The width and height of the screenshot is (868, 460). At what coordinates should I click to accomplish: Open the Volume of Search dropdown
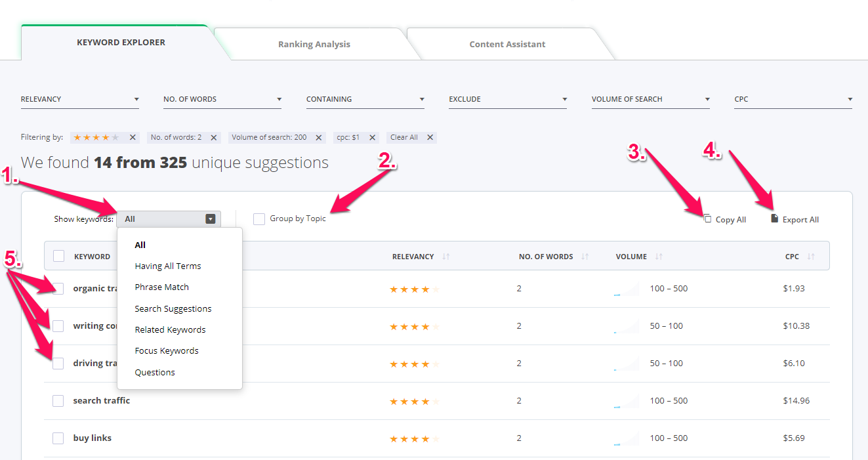click(651, 100)
